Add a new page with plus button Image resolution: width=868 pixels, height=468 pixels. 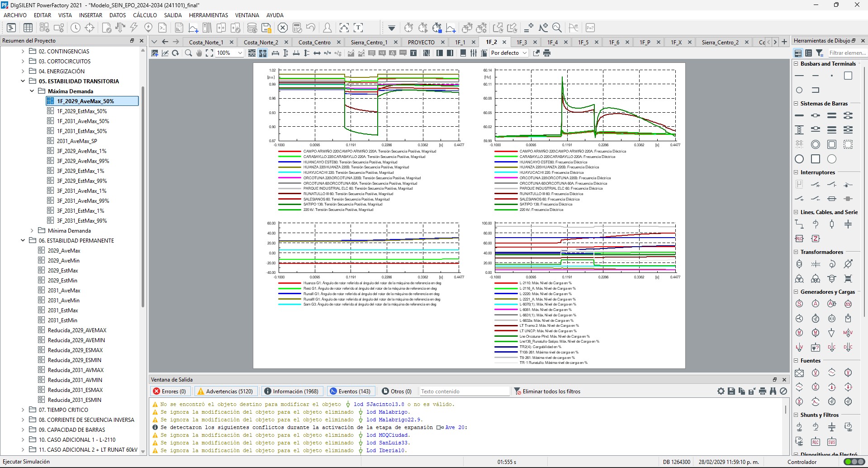[784, 42]
